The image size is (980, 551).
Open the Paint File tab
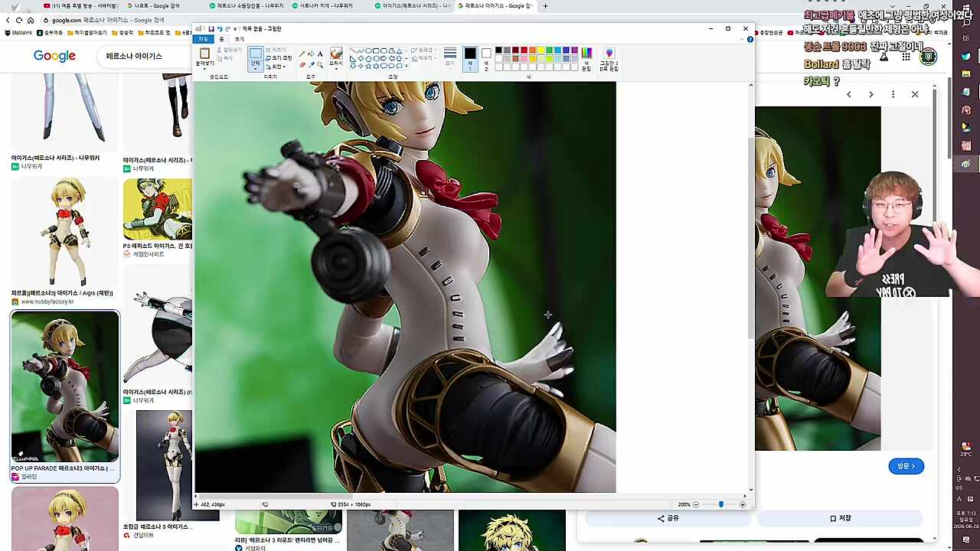[x=203, y=39]
